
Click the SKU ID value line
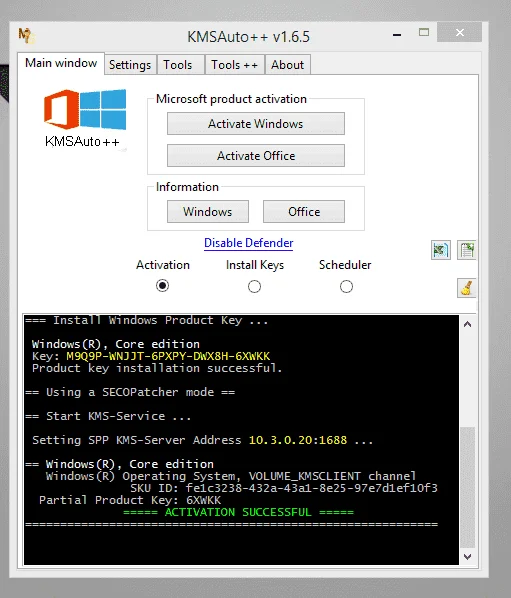(x=284, y=488)
